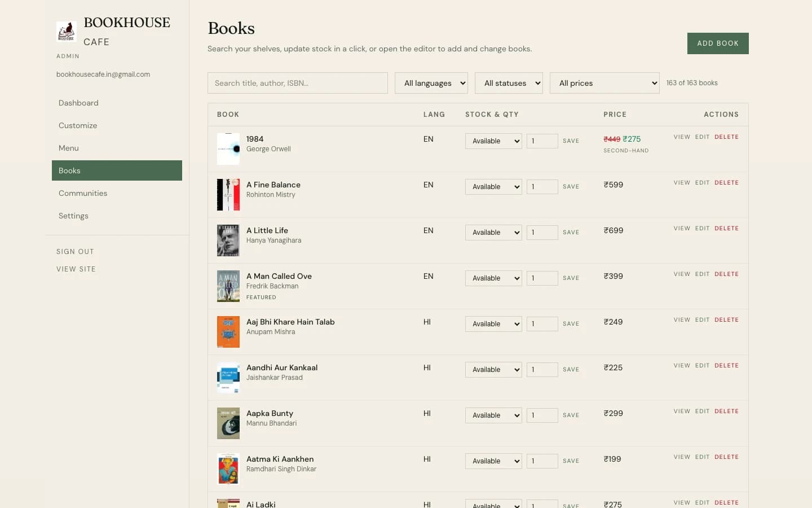
Task: Click author name Rohinton Mistry
Action: 271,195
